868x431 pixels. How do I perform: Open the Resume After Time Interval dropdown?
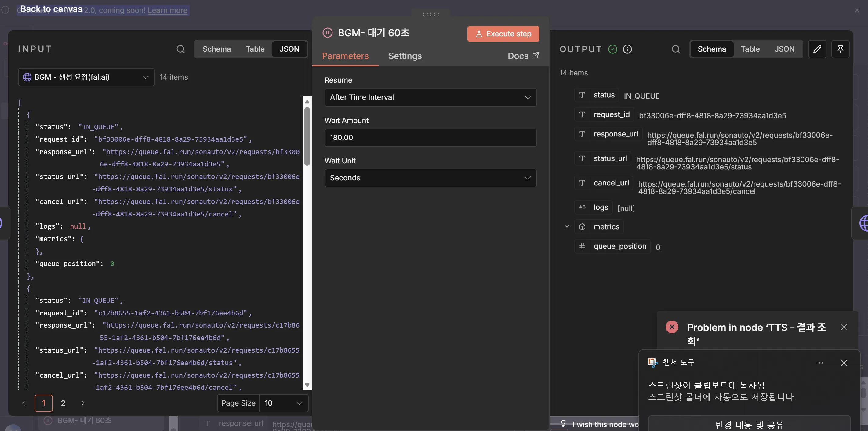[x=430, y=97]
